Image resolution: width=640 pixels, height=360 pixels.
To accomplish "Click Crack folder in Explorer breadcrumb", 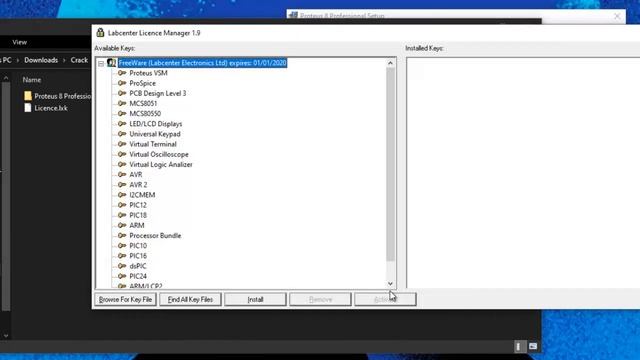I will 79,60.
